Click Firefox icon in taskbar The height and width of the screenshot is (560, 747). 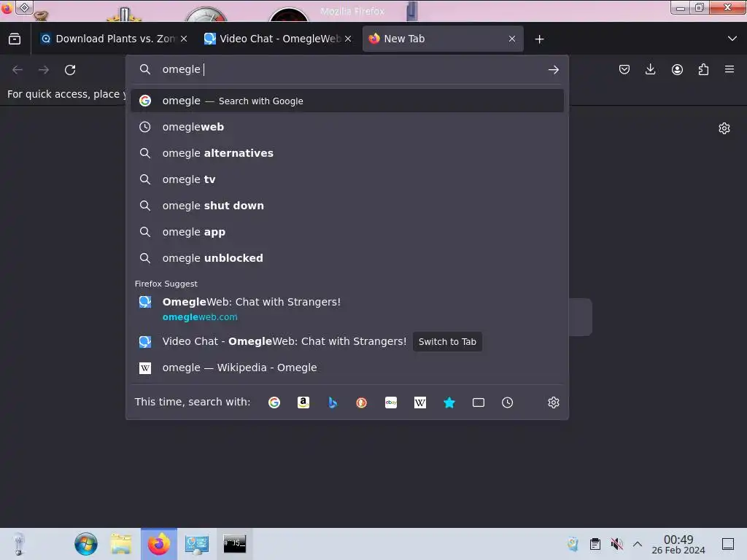(x=158, y=544)
